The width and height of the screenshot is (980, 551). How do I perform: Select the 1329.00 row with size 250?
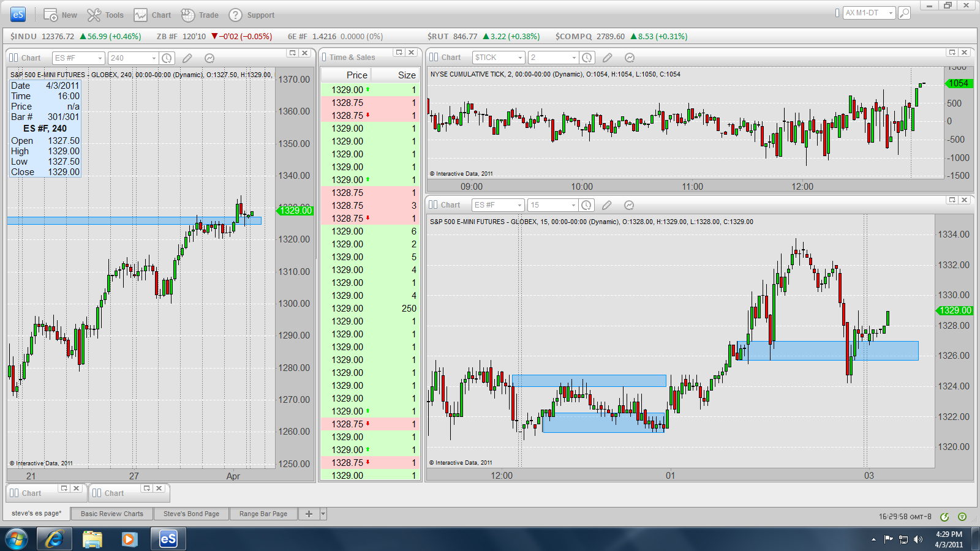coord(370,309)
